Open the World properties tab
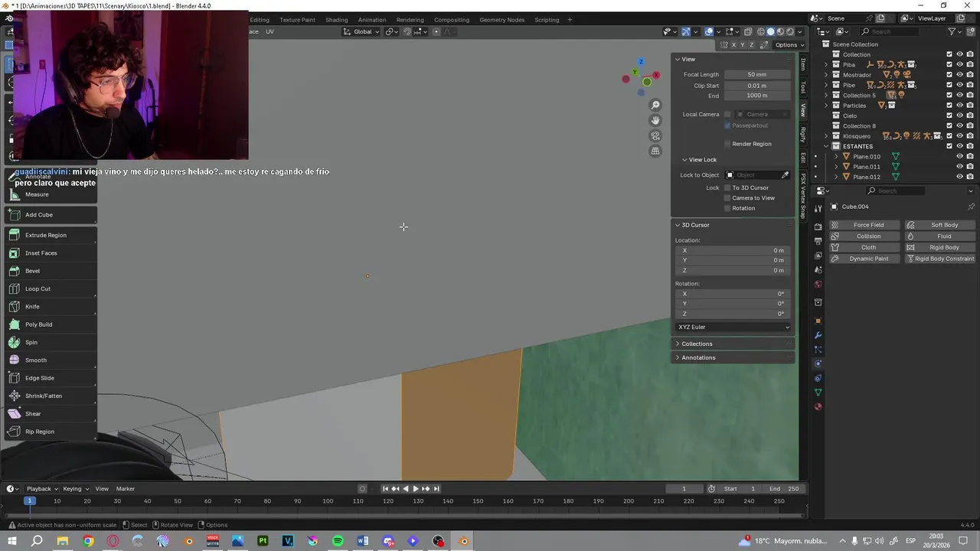This screenshot has height=551, width=980. (818, 284)
